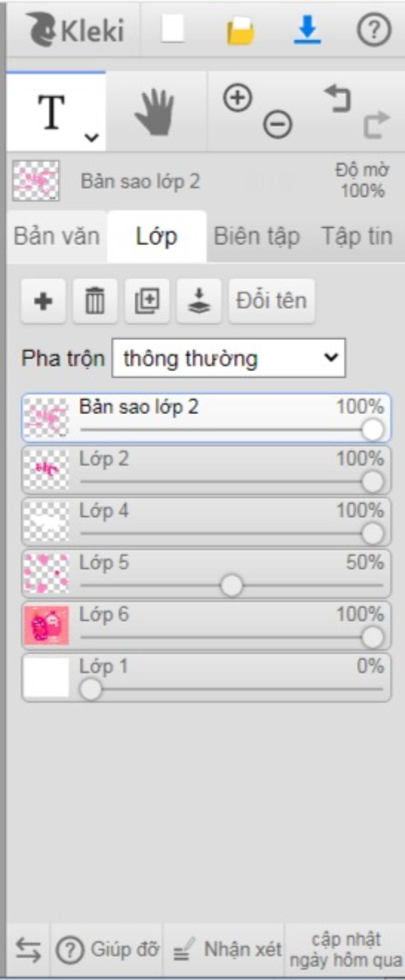Open the help question mark icon

374,29
